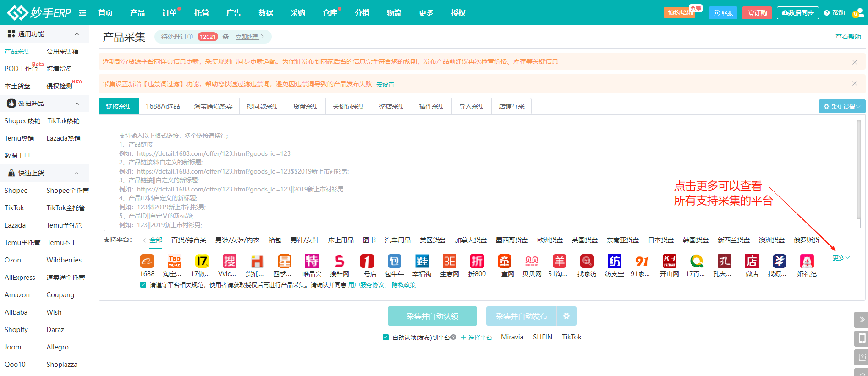Expand 更多 to view all platforms
The image size is (868, 376).
841,258
